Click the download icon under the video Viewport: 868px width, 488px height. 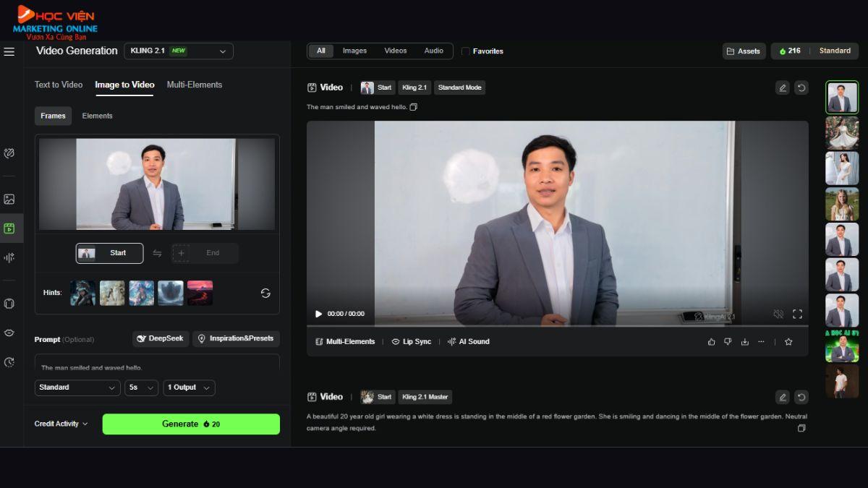point(744,341)
